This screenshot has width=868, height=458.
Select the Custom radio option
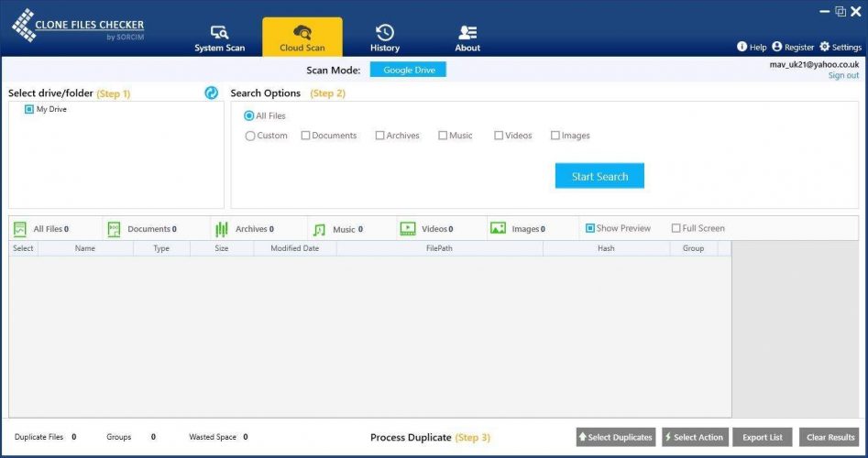click(x=250, y=136)
